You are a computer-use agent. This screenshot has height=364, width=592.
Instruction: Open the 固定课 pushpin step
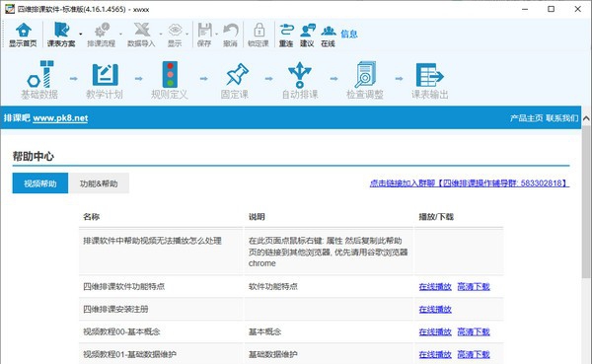tap(235, 80)
